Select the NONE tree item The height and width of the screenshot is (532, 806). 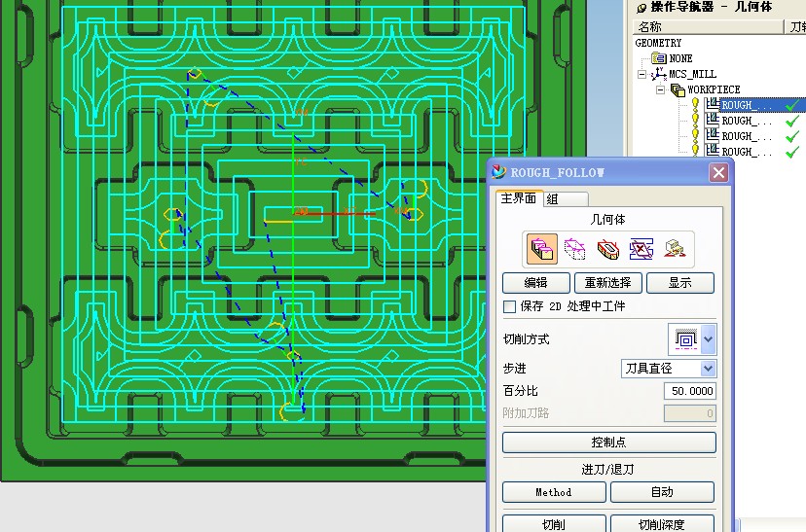pyautogui.click(x=680, y=58)
